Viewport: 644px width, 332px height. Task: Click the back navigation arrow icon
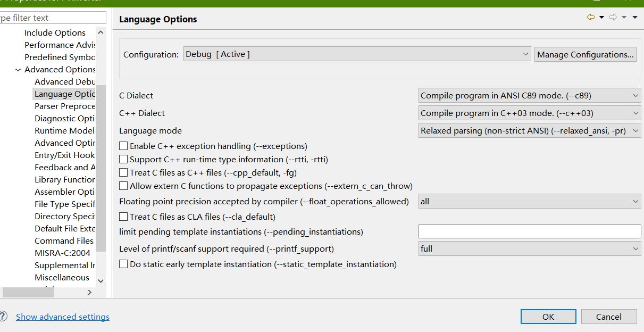tap(590, 18)
